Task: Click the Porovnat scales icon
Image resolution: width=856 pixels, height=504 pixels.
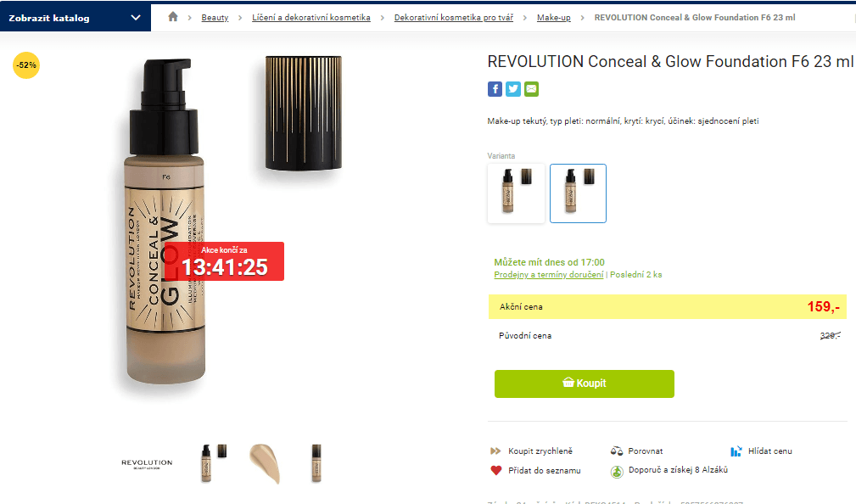Action: [618, 451]
